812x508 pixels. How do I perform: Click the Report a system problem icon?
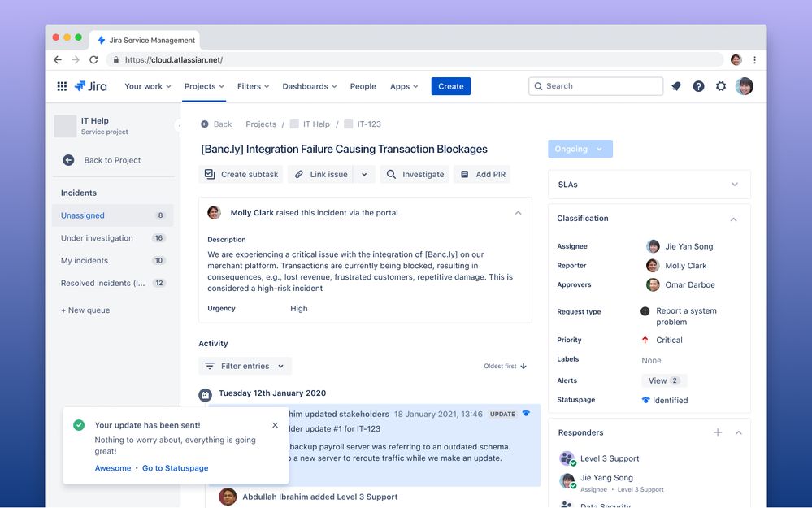point(645,311)
